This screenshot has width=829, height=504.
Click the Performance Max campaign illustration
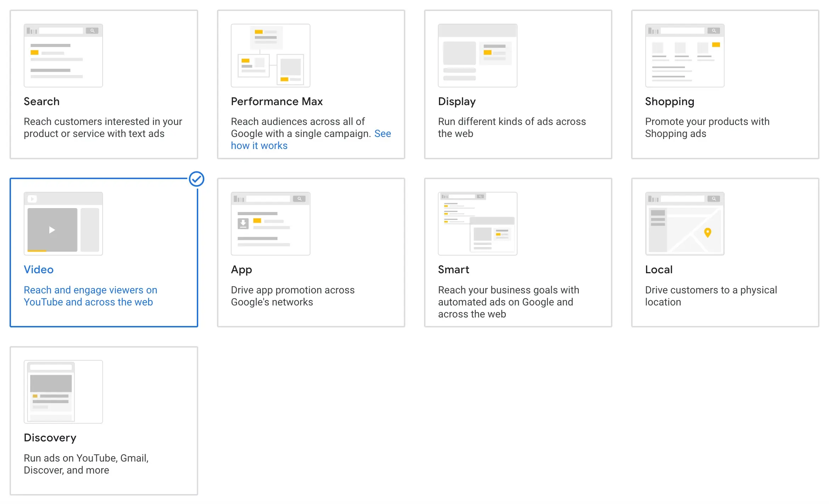(270, 56)
